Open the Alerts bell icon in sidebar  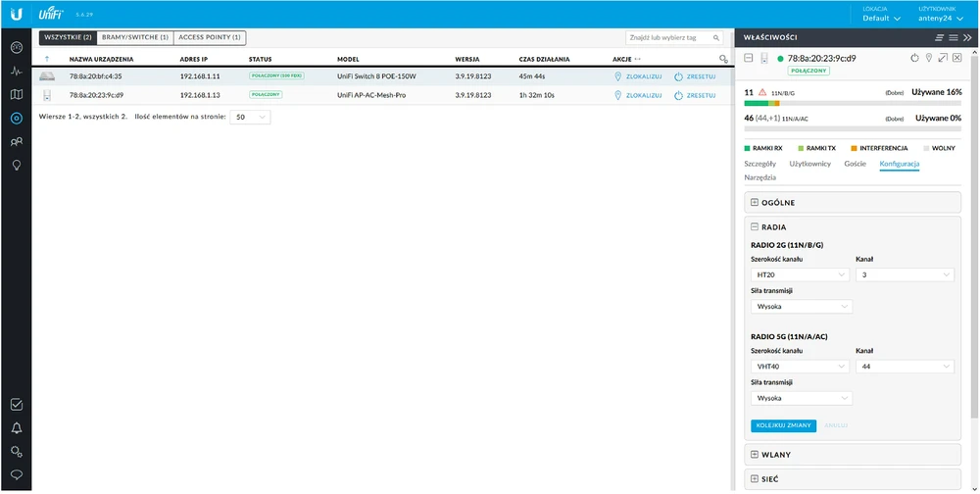click(16, 427)
